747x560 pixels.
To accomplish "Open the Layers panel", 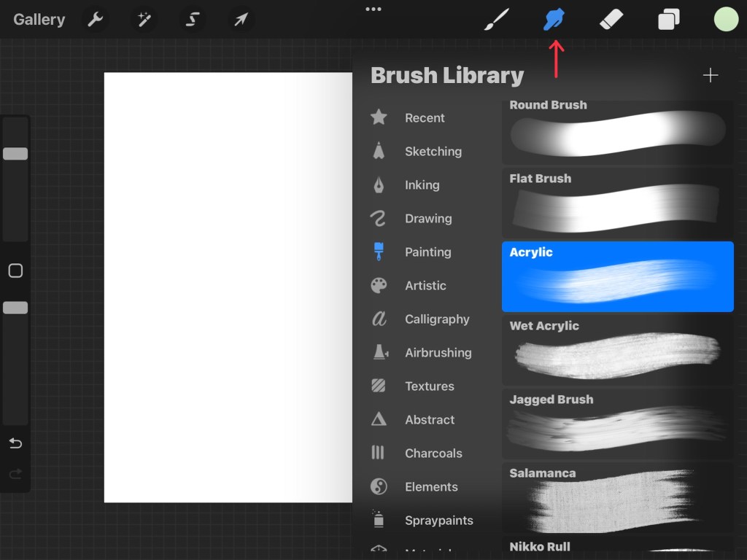I will coord(668,20).
